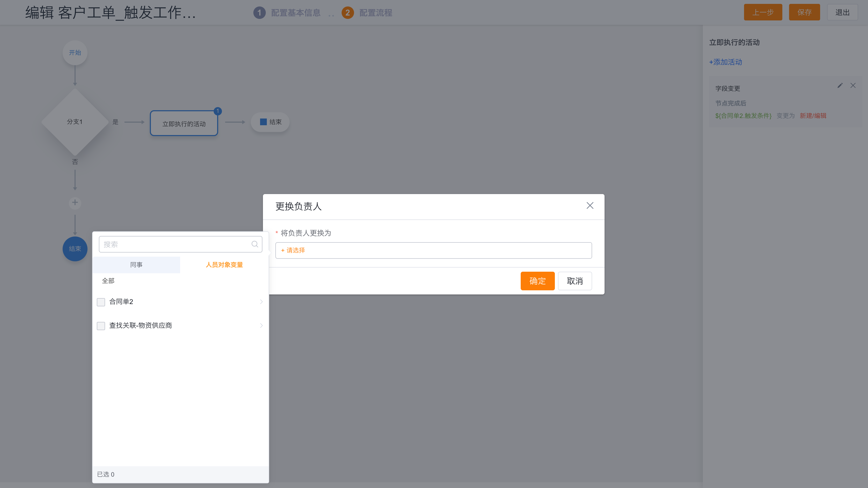Expand 查找关联-物资供应商 via its chevron
Screen dimensions: 868x488
tap(261, 326)
